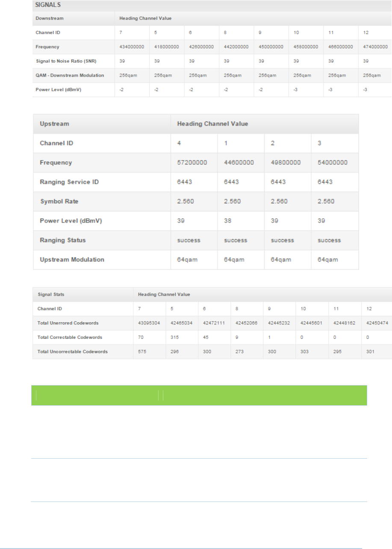Click downstream frequency 418000000
The image size is (392, 549).
[x=166, y=47]
